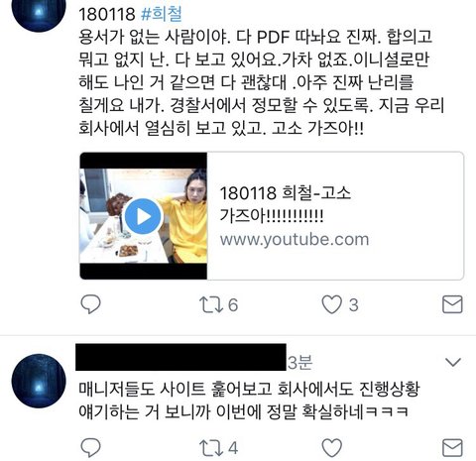Send second tweet via envelope icon

[452, 448]
